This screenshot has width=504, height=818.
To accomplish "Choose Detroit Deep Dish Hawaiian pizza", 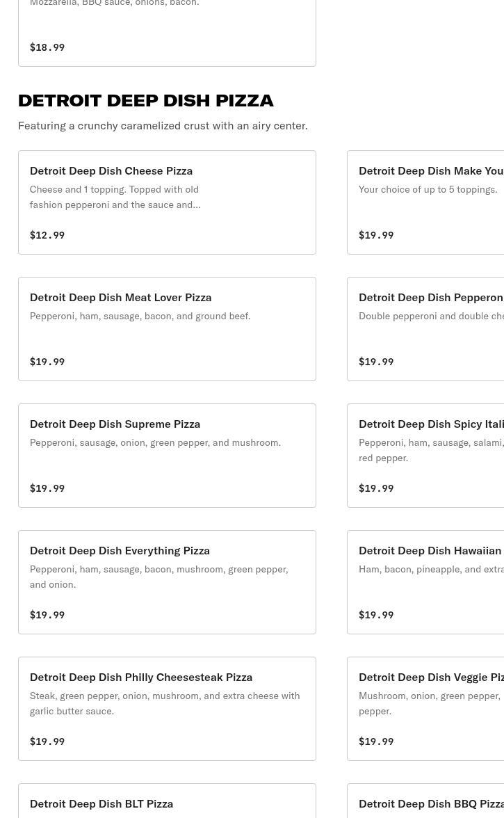I will 425,582.
